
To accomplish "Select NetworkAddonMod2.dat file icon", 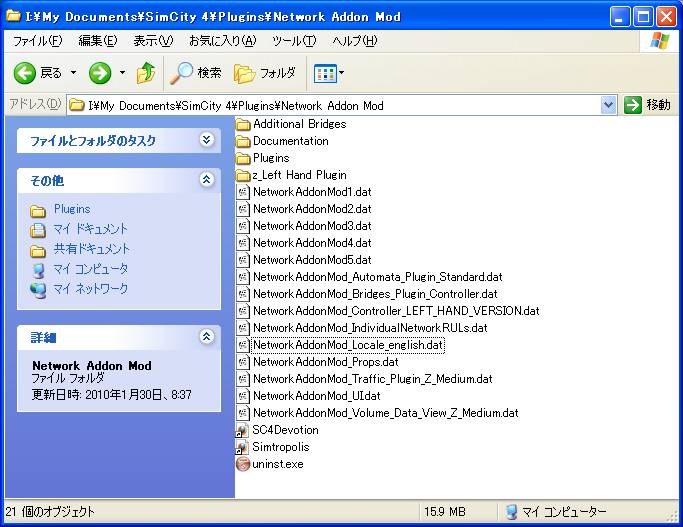I will click(243, 209).
